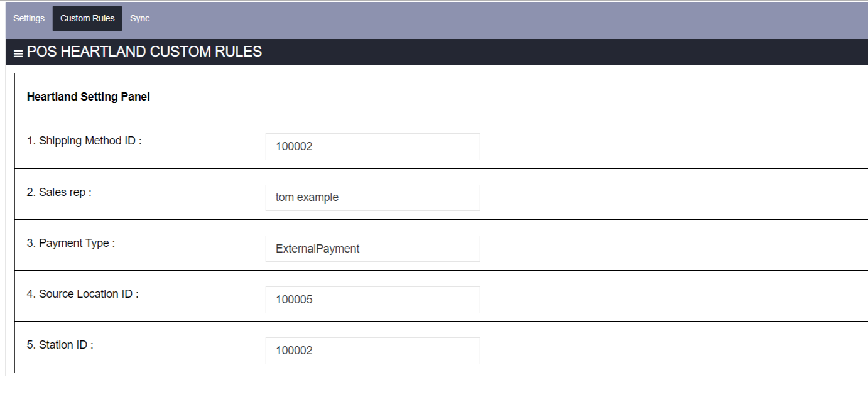Click the '3. Payment Type' label

pyautogui.click(x=71, y=243)
